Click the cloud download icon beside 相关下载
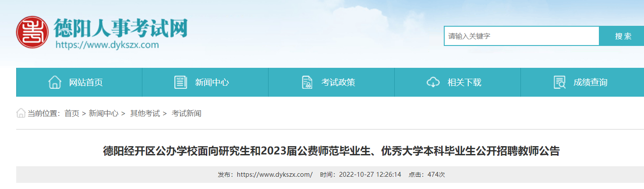644x189 pixels. [x=433, y=82]
